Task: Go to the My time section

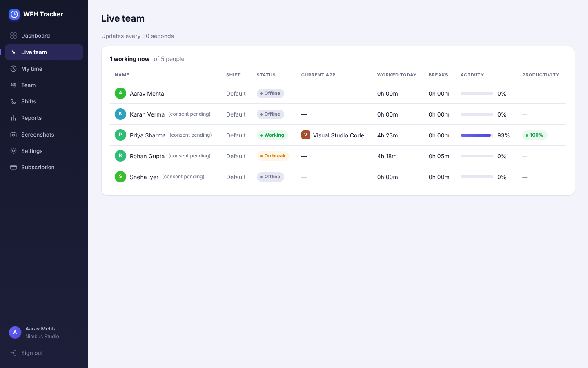Action: [x=44, y=69]
